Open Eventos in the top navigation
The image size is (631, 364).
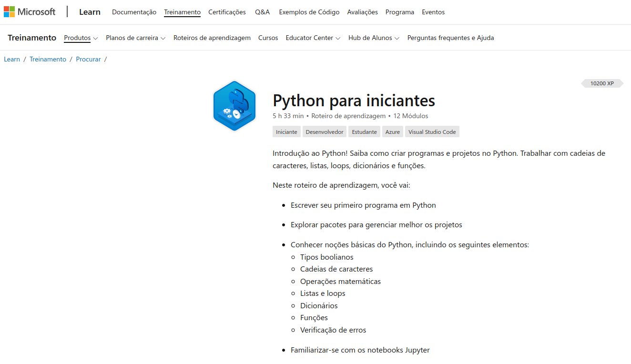(433, 12)
